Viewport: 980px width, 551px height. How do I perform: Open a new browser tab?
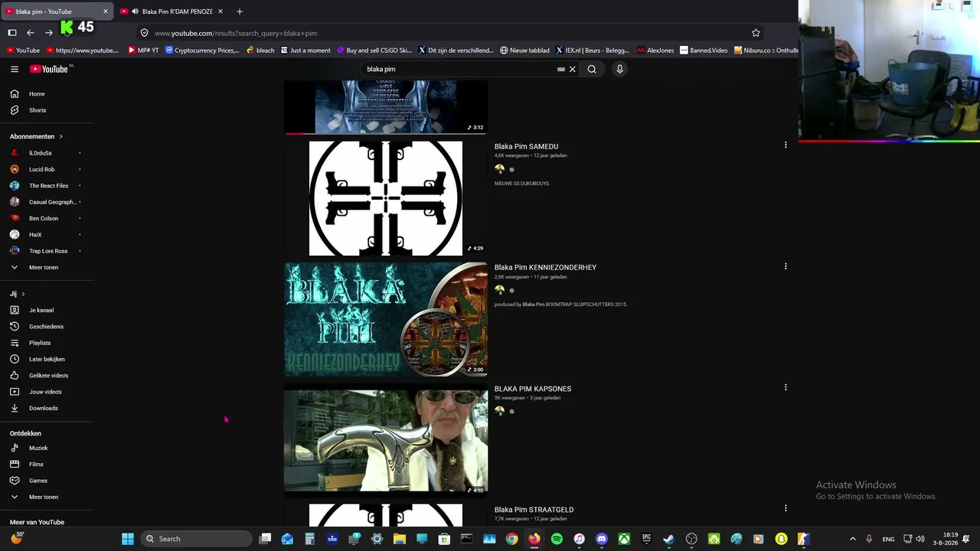[x=240, y=11]
